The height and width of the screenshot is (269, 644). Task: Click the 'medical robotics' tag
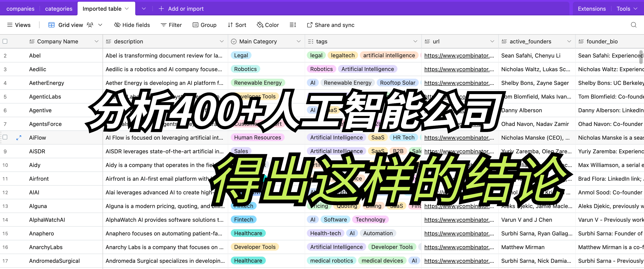[x=331, y=260]
